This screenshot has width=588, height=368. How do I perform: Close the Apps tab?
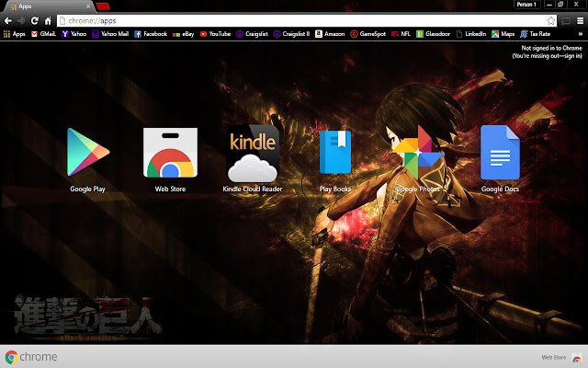pos(88,6)
